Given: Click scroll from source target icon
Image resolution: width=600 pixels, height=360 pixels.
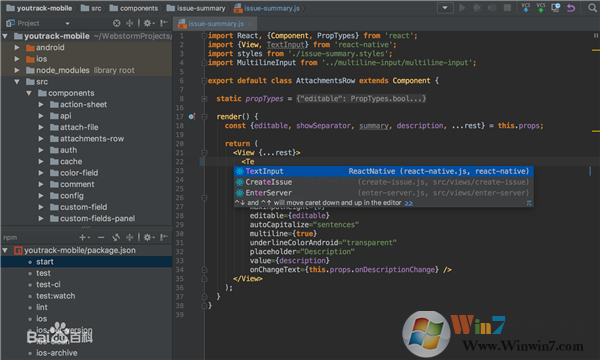Looking at the screenshot, I should point(117,23).
